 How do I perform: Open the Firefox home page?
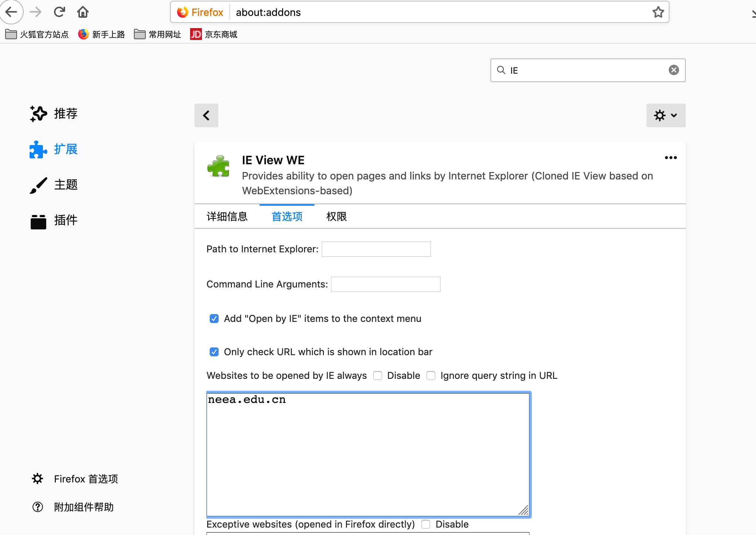click(83, 12)
